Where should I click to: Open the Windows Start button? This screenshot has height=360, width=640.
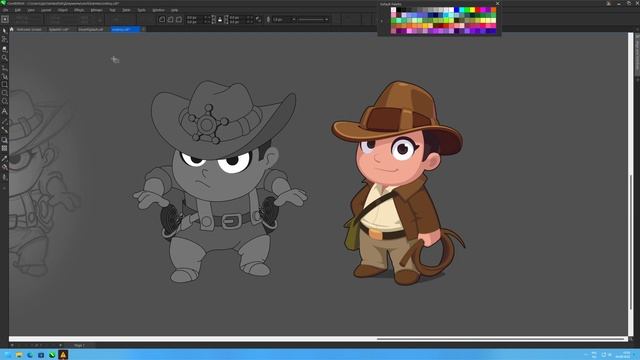tap(8, 355)
